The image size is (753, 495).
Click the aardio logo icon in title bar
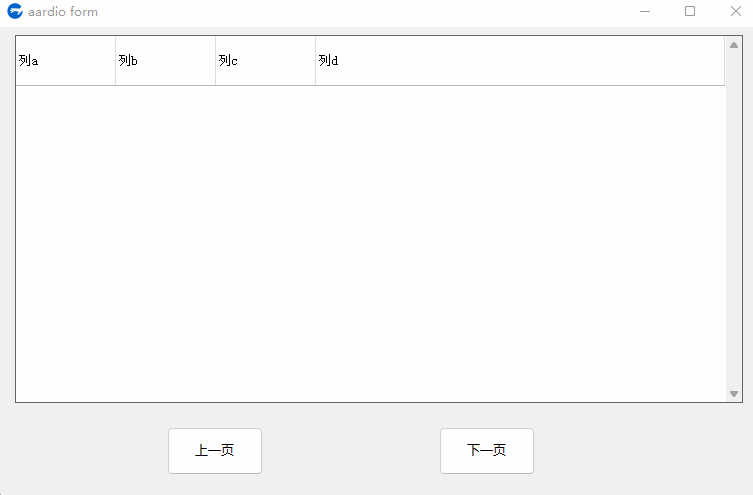coord(15,11)
